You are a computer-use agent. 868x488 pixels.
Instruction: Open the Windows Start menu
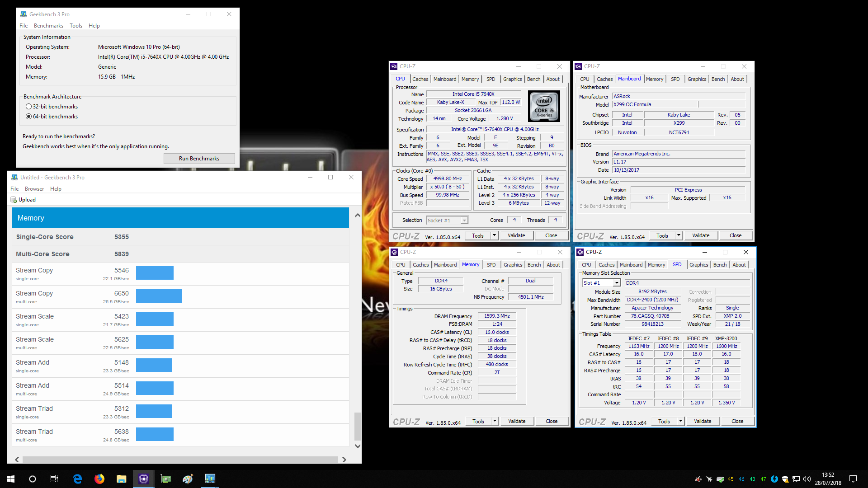point(11,479)
